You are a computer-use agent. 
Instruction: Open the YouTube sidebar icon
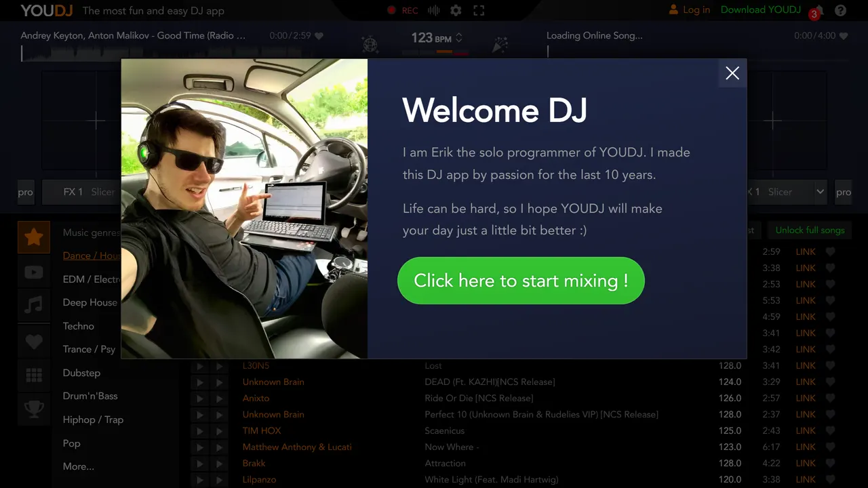click(34, 272)
